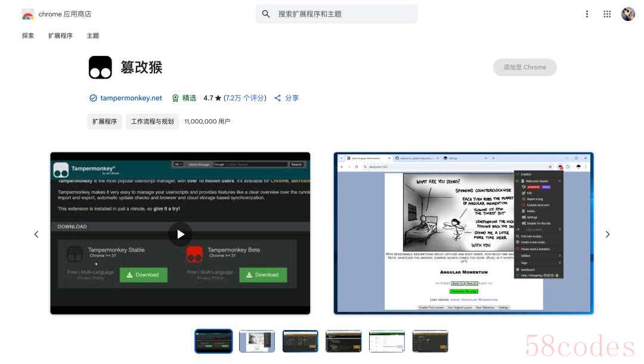Select the 扩展程序 category chip

104,122
